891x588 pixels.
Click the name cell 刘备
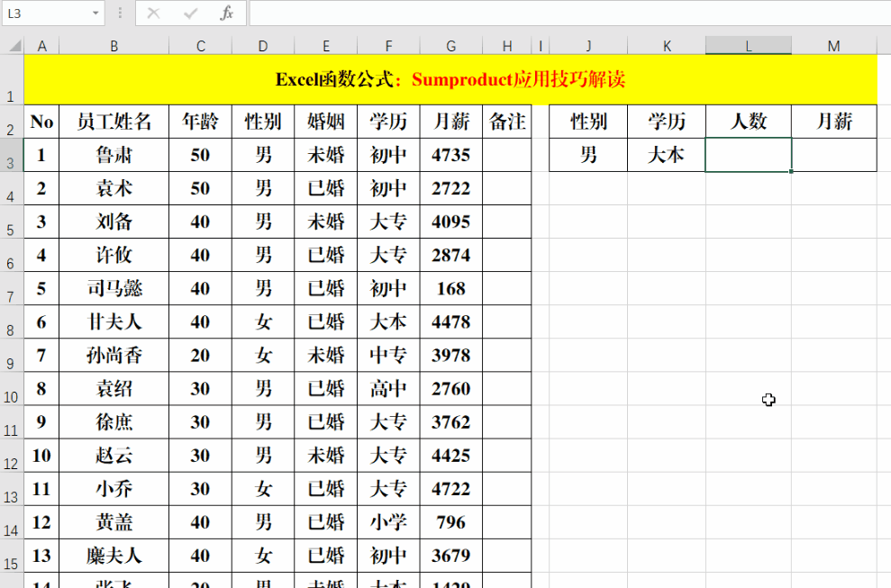point(114,222)
